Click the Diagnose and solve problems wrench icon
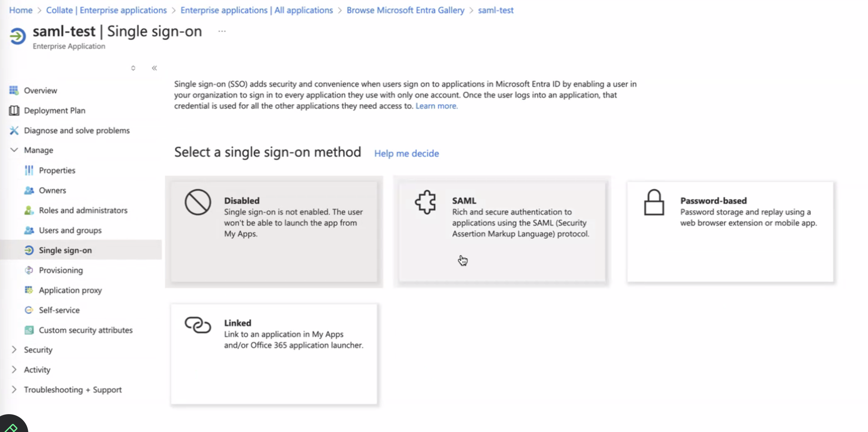This screenshot has width=868, height=432. (x=14, y=130)
